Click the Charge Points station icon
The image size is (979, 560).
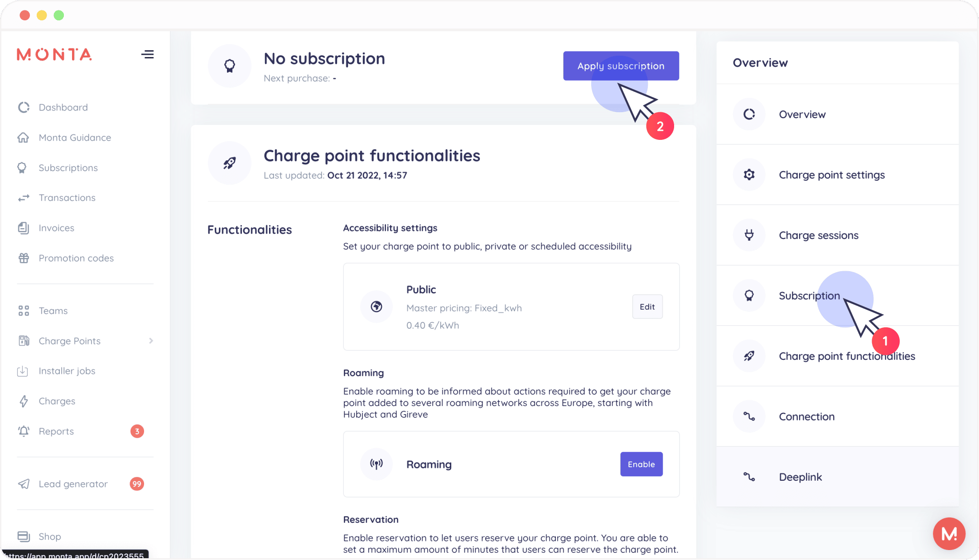(24, 341)
